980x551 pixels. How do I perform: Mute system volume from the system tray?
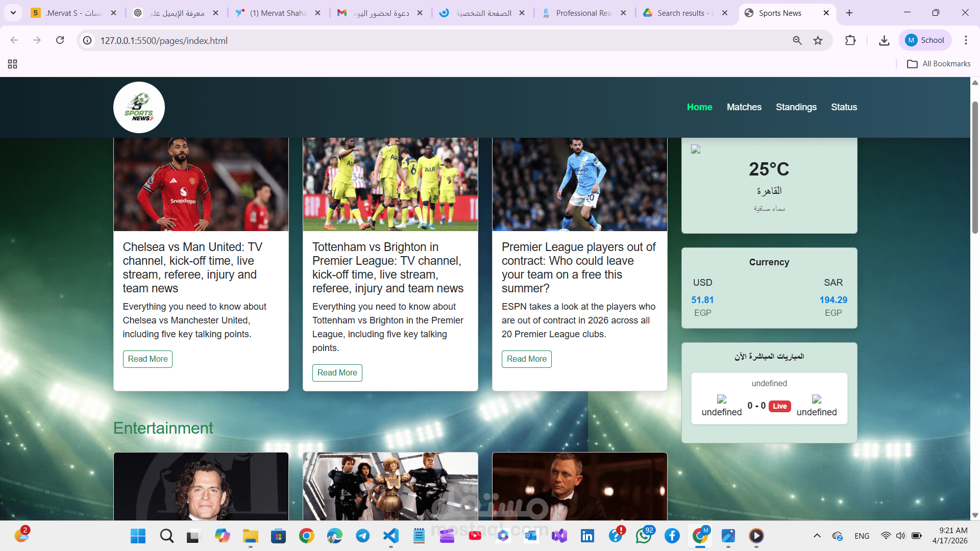coord(900,536)
